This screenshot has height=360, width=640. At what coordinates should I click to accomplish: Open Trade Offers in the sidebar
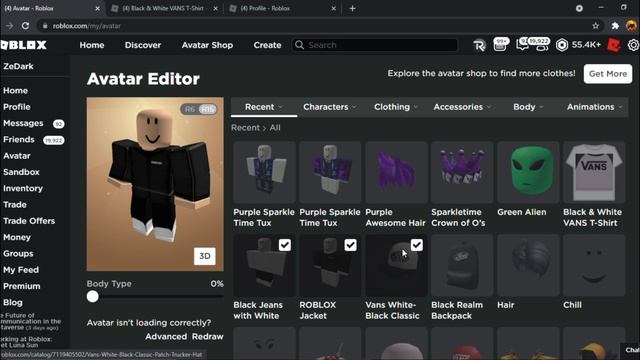click(29, 221)
